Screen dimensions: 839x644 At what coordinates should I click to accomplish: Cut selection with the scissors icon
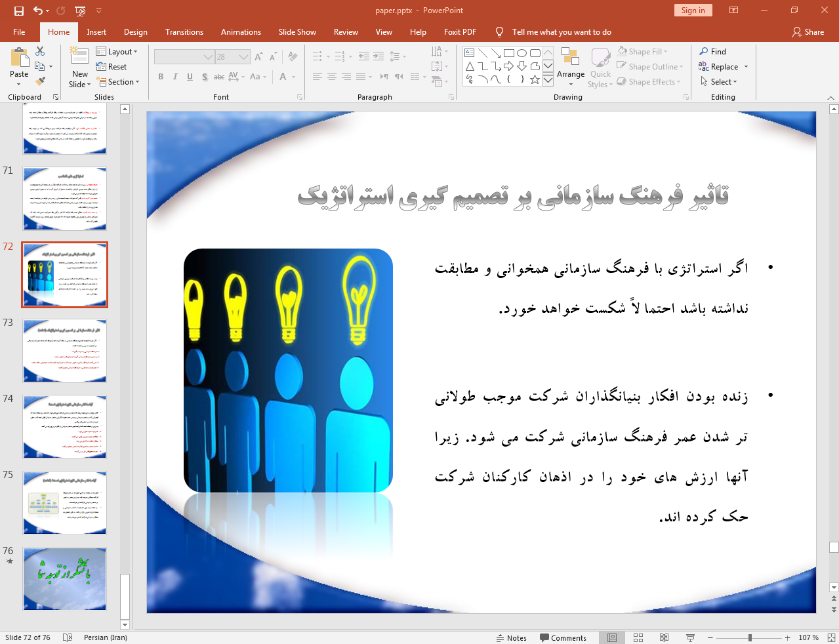pos(40,51)
